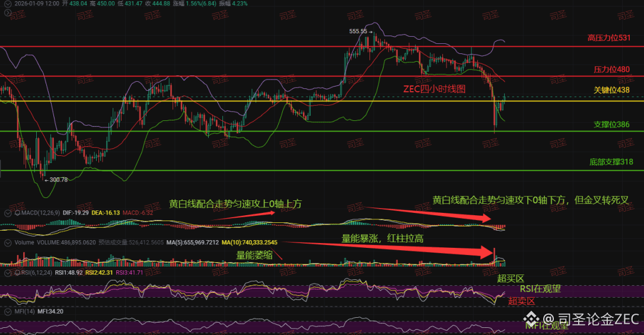Select the MACD:-6.32 value

click(x=138, y=213)
